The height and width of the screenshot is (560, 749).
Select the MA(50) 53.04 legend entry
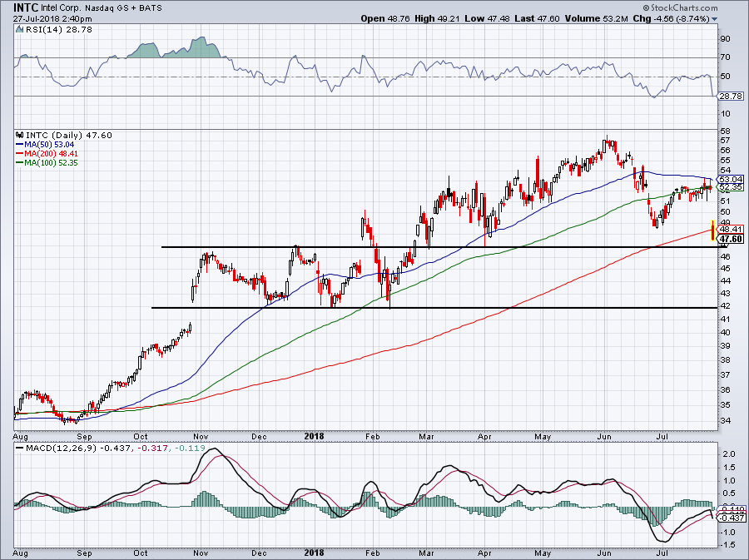click(x=46, y=145)
